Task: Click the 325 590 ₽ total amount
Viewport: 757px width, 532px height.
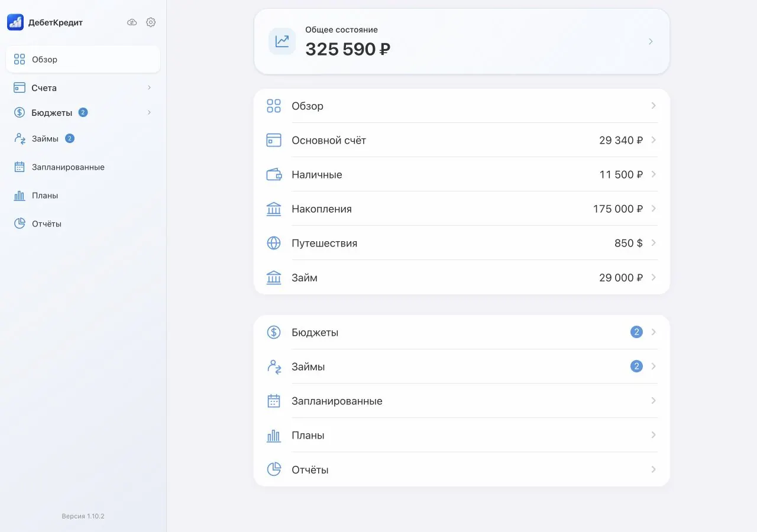Action: (x=348, y=49)
